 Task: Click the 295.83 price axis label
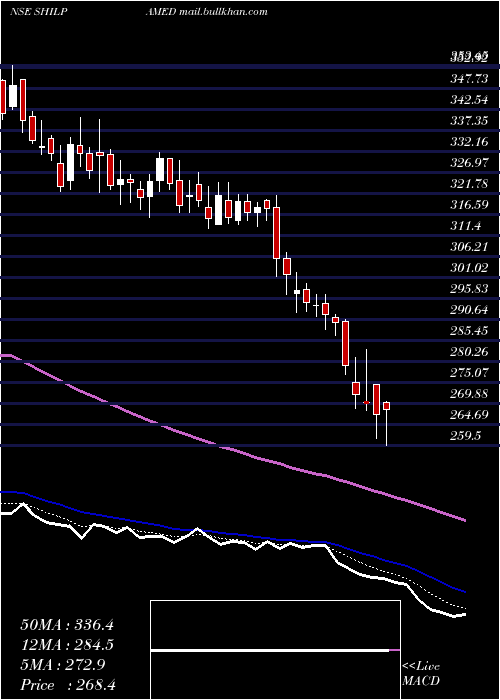coord(469,289)
